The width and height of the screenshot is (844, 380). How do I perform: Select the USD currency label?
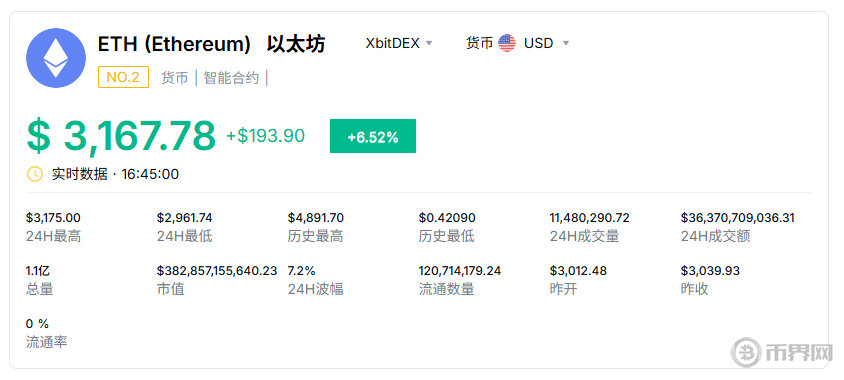[x=539, y=43]
